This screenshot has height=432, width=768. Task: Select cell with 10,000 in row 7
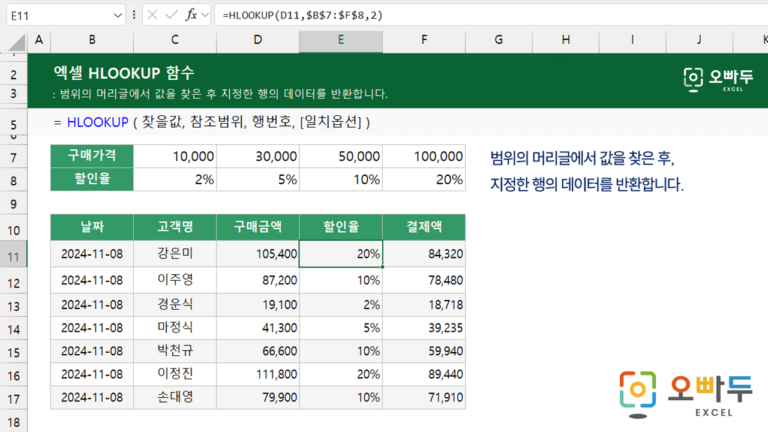tap(174, 156)
